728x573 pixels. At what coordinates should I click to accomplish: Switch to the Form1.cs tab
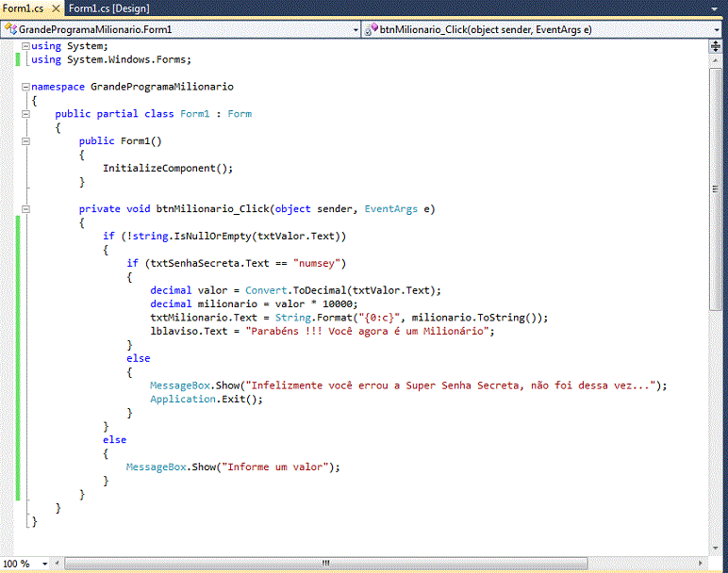click(23, 8)
